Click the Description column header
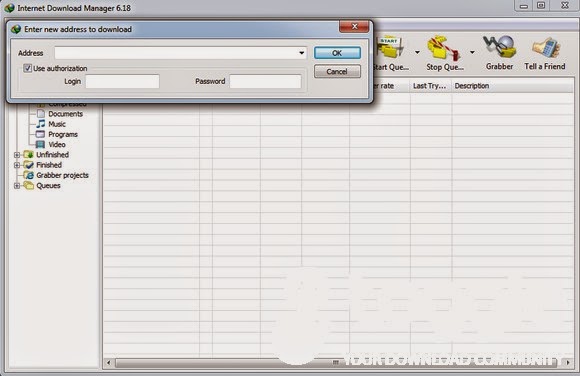The image size is (580, 376). [x=512, y=86]
